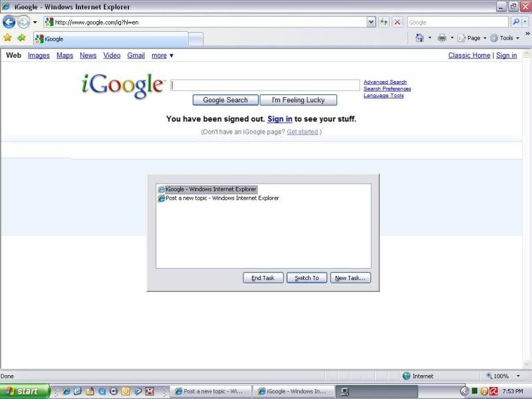Select the iGoogle browser tab
532x399 pixels.
[110, 39]
